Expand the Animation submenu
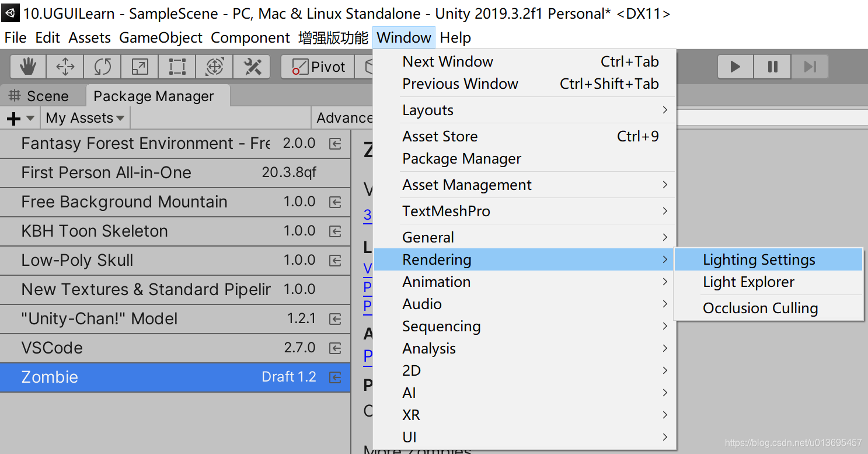868x454 pixels. click(x=524, y=282)
